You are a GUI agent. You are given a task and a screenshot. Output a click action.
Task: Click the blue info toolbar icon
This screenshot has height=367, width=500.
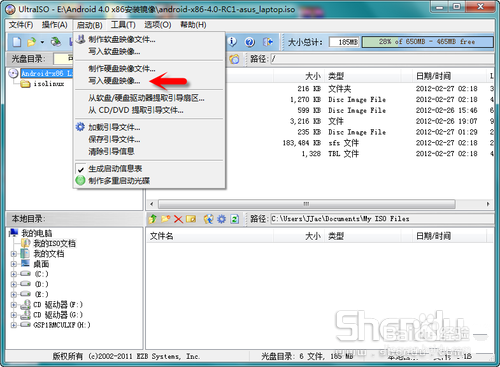click(x=232, y=42)
